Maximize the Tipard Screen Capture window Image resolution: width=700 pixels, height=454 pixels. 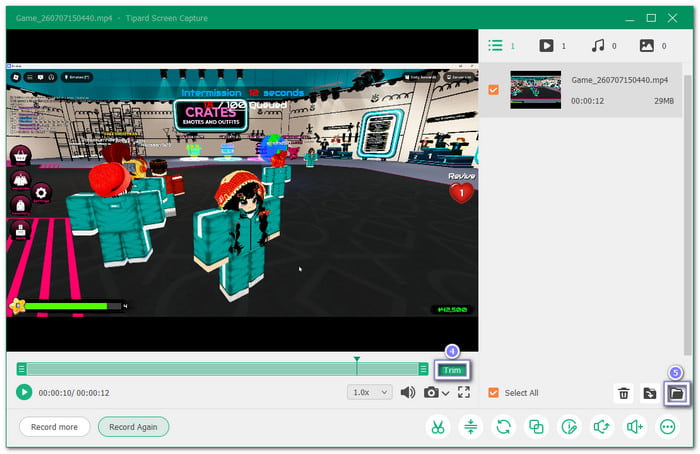(x=651, y=18)
